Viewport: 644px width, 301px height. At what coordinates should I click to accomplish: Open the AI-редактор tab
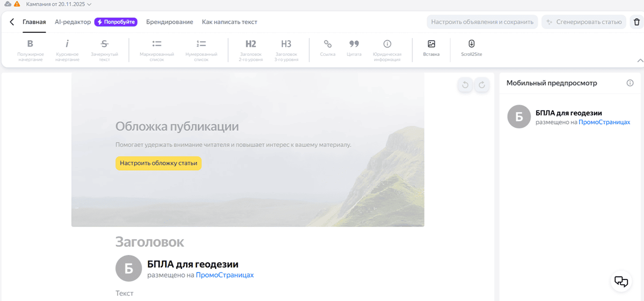[72, 22]
